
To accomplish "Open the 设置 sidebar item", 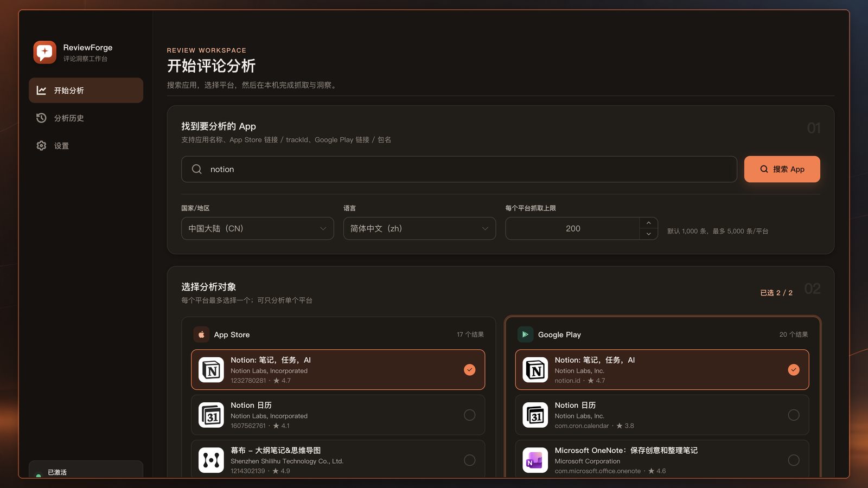I will (x=86, y=145).
